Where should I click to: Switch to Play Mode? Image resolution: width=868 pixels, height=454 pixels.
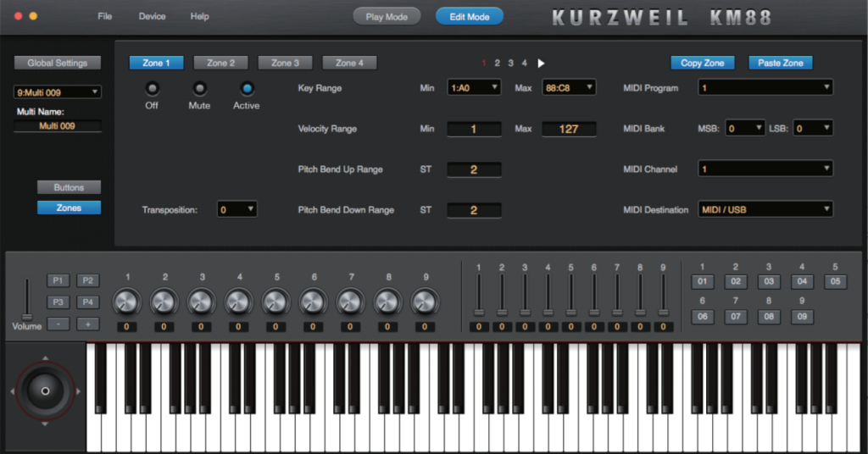[x=387, y=17]
